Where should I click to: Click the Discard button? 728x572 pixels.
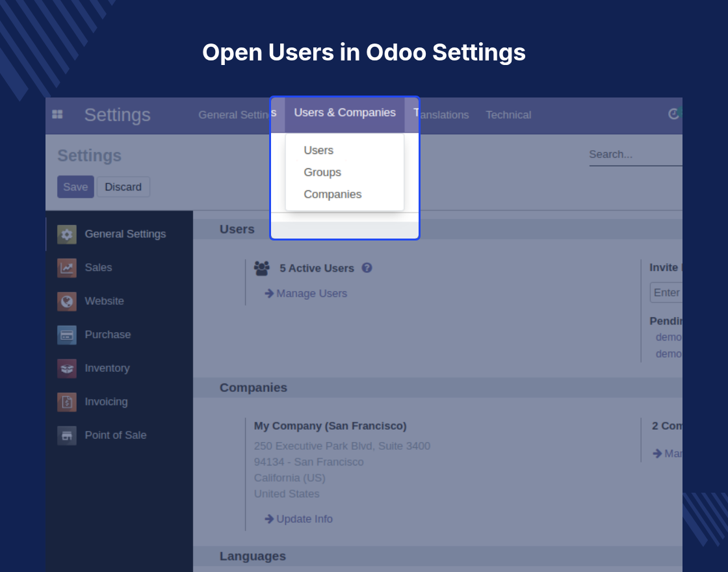point(123,187)
